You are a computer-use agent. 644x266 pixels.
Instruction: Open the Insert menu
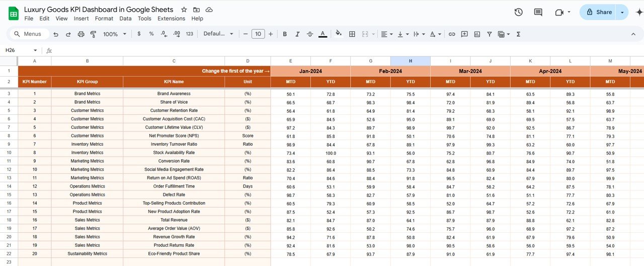(81, 19)
